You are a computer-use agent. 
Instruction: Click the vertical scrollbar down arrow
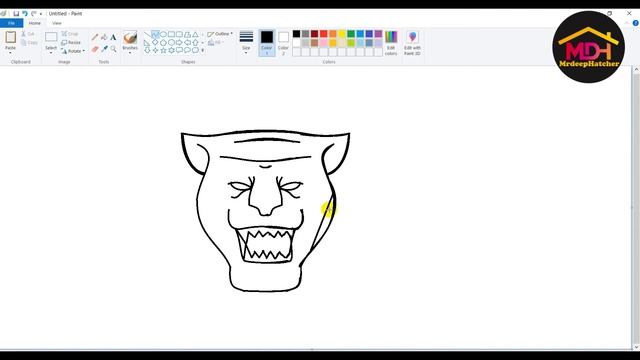tap(636, 347)
